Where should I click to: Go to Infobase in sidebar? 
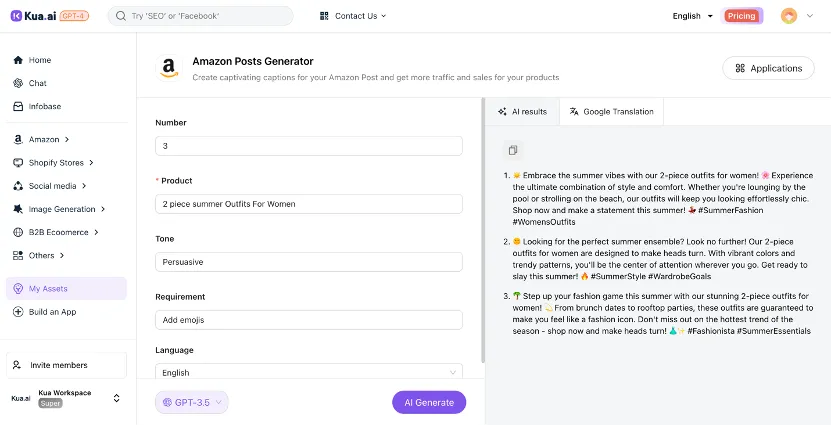pos(43,106)
